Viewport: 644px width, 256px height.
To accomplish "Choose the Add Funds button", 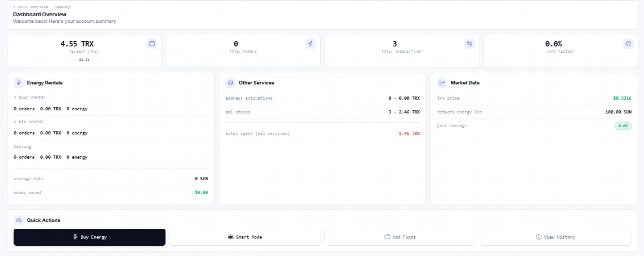I will (x=400, y=237).
